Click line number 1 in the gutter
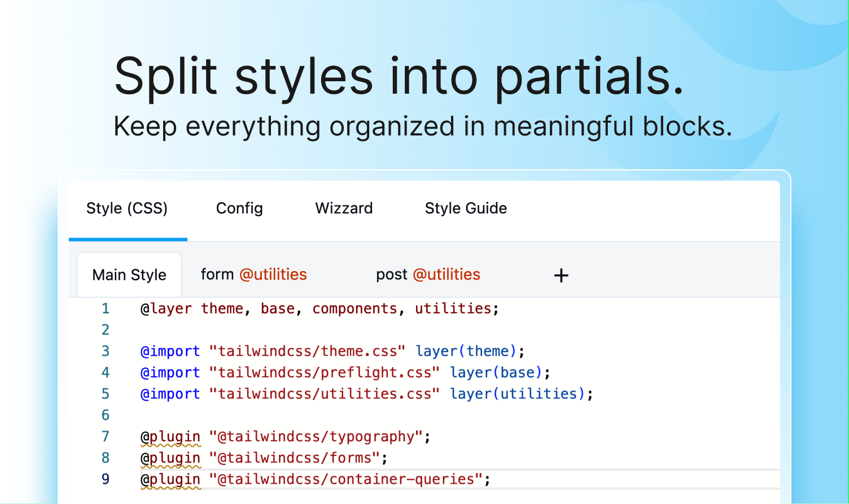Image resolution: width=849 pixels, height=504 pixels. tap(105, 308)
